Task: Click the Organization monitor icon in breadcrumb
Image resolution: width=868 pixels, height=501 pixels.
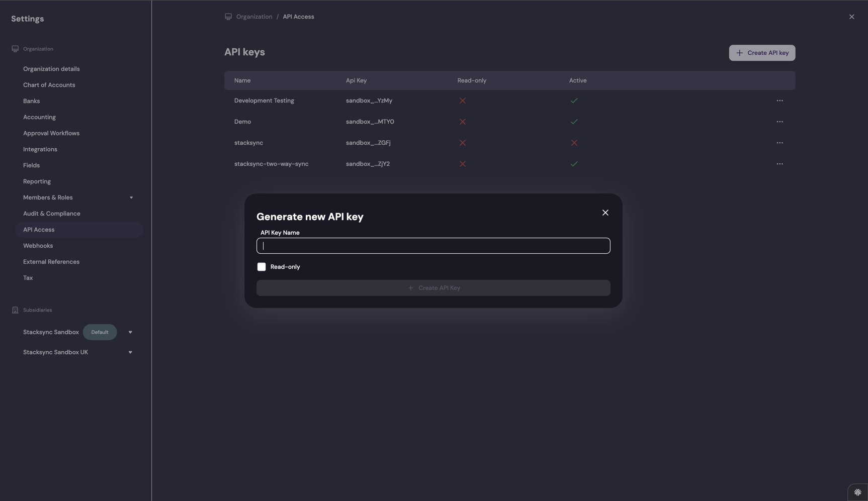Action: point(228,17)
